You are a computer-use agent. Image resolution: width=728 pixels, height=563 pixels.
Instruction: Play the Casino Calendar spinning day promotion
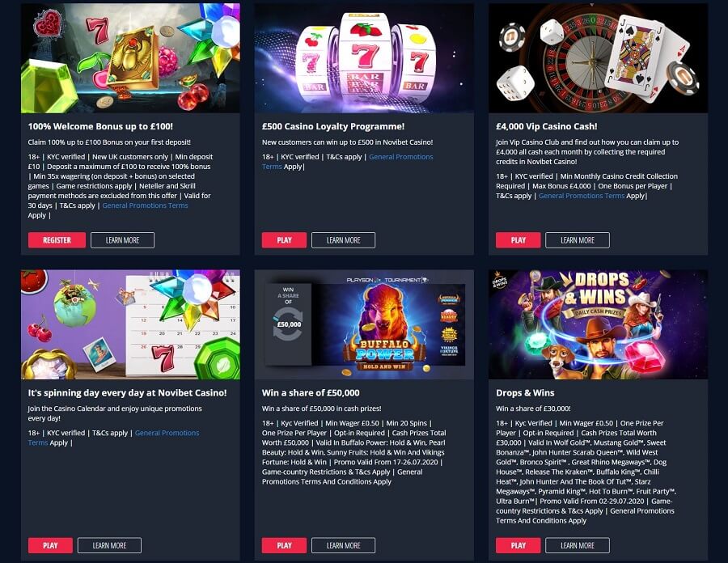point(50,545)
